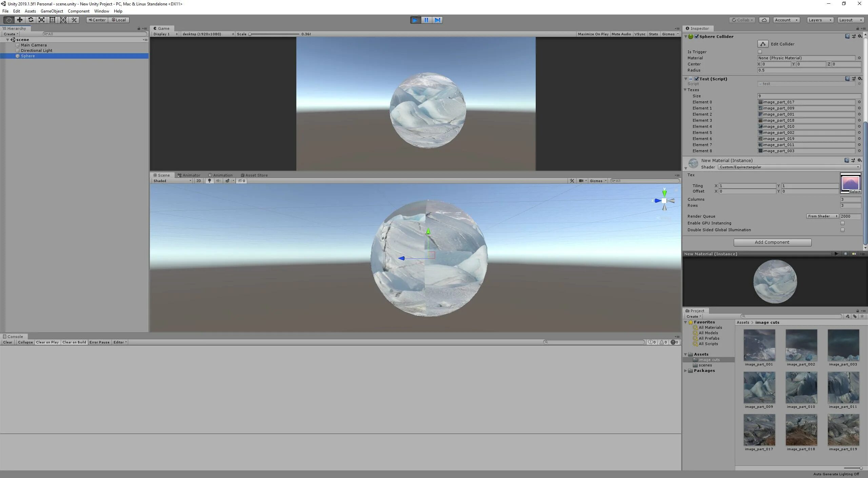The height and width of the screenshot is (478, 868).
Task: Click the Add Component button
Action: [x=772, y=242]
